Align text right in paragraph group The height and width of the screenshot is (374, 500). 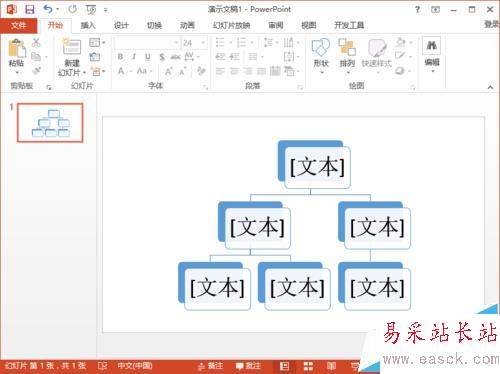point(248,71)
